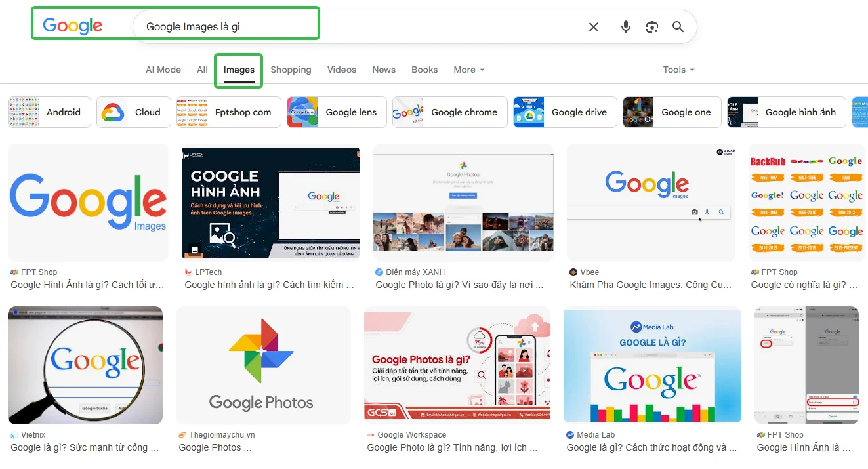Click the magnifying glass search button
The height and width of the screenshot is (469, 868).
[x=678, y=27]
